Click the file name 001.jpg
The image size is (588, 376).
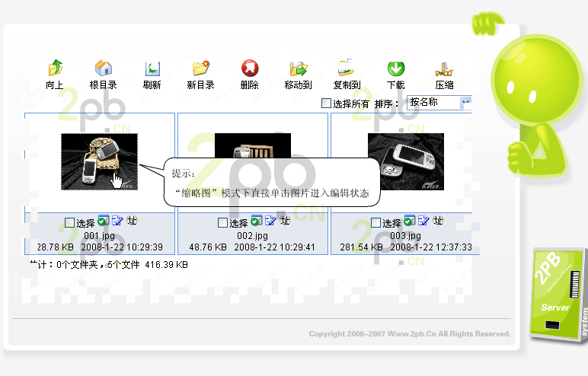[x=99, y=236]
